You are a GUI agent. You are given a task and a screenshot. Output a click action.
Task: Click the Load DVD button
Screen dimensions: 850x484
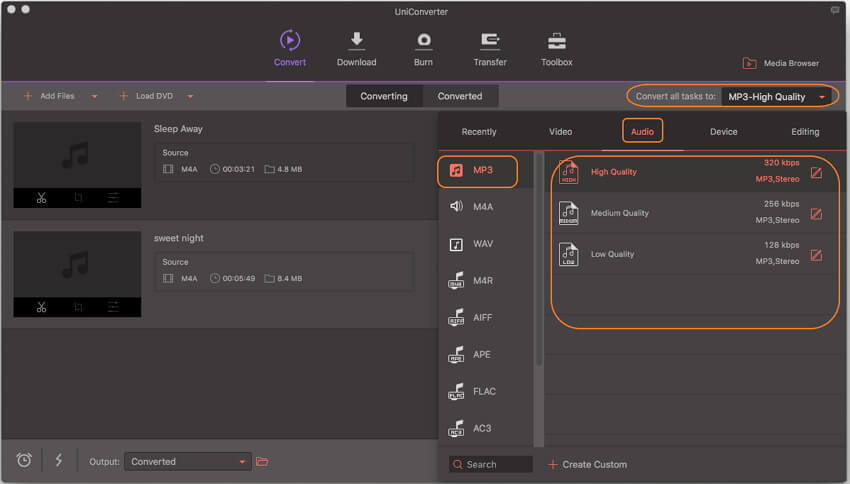146,96
